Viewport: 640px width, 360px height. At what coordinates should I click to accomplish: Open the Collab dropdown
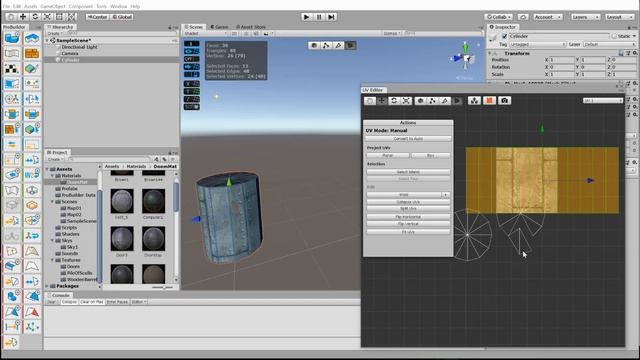[x=498, y=17]
